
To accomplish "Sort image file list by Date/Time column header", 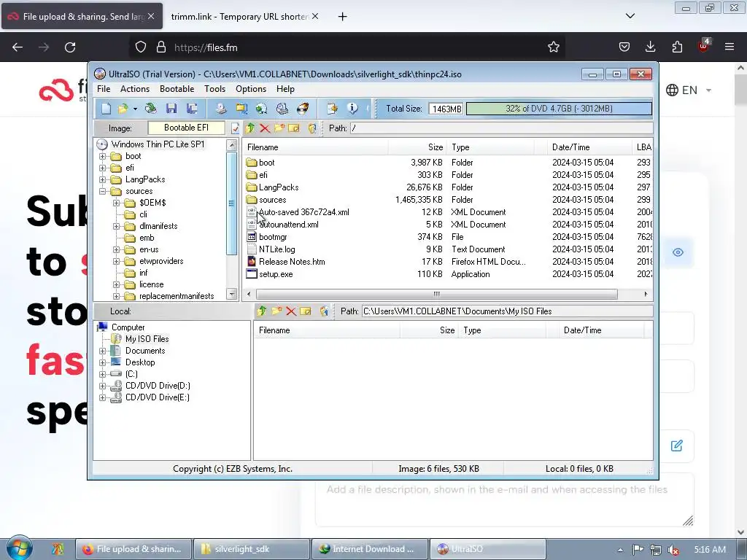I will coord(589,147).
